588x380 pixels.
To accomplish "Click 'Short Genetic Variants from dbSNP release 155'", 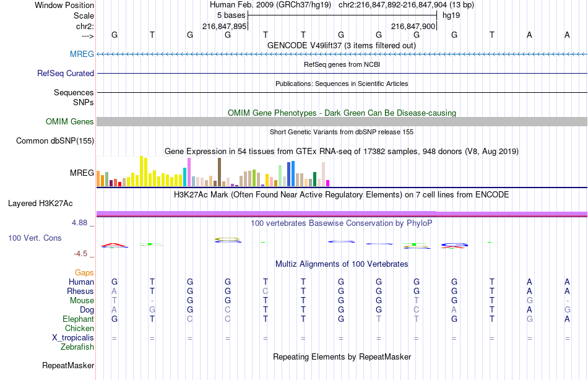I will click(x=342, y=132).
